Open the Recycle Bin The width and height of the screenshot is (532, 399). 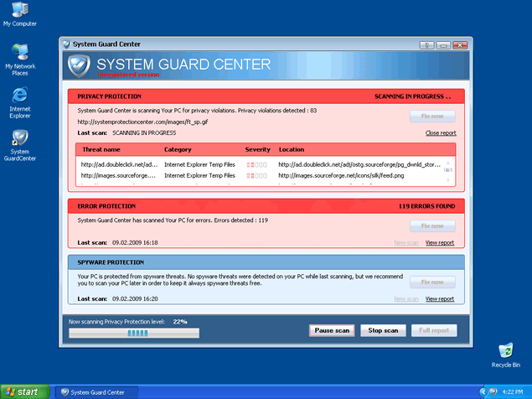(x=505, y=352)
